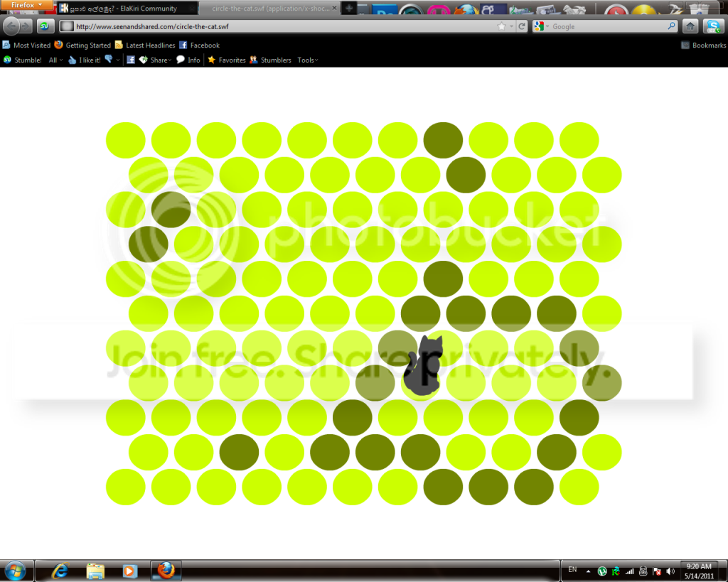Show hidden system tray icons arrow
The height and width of the screenshot is (582, 728).
(588, 571)
